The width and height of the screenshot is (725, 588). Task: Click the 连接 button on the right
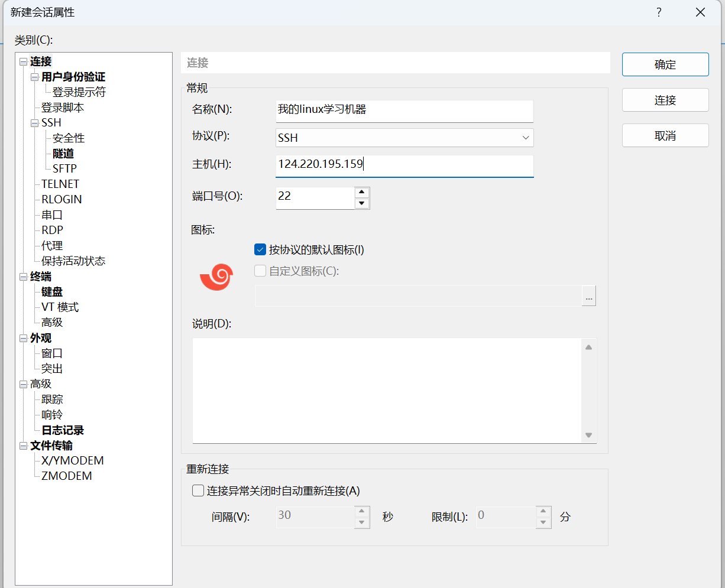665,100
